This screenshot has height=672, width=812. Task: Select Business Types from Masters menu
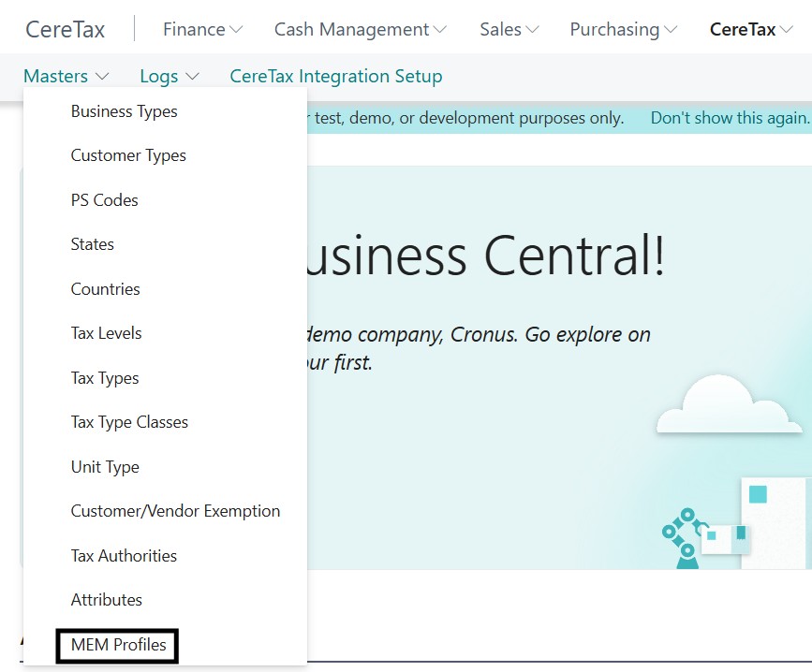[x=125, y=111]
